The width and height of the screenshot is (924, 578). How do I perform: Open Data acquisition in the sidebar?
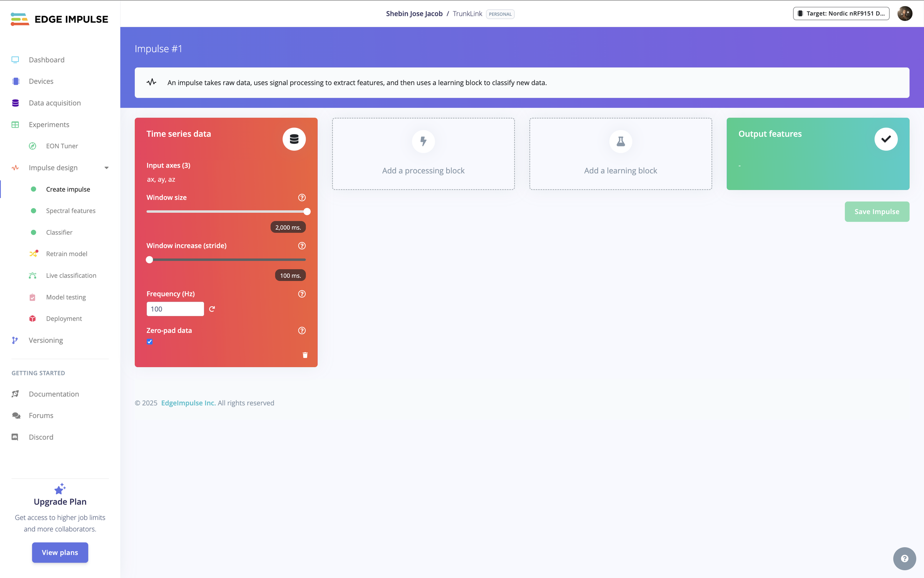pyautogui.click(x=55, y=103)
